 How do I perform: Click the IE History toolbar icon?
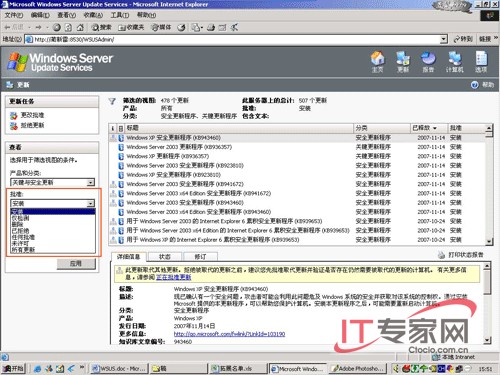pos(181,27)
